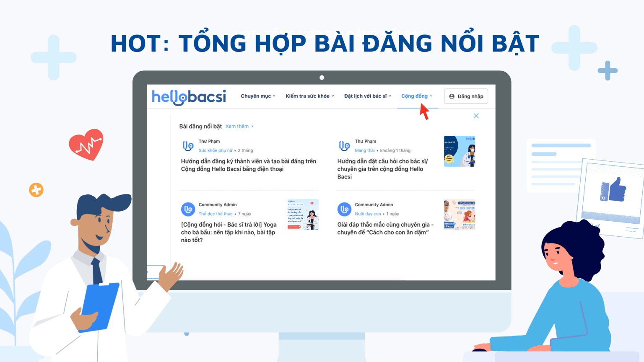This screenshot has height=362, width=644.
Task: Close the Bài đăng nổi bật panel
Action: tap(476, 116)
